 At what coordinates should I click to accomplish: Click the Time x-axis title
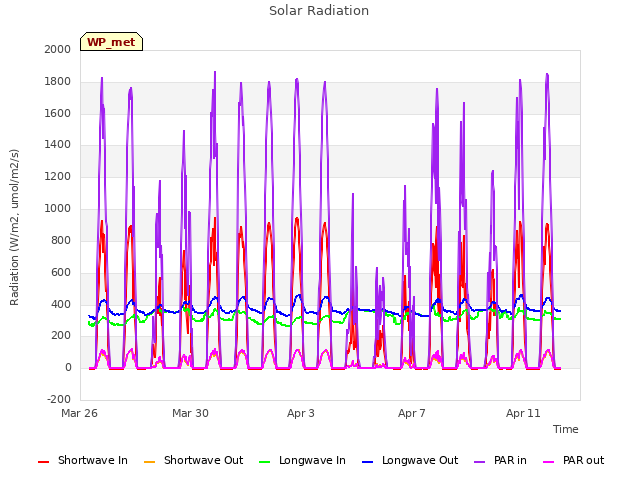(x=566, y=429)
